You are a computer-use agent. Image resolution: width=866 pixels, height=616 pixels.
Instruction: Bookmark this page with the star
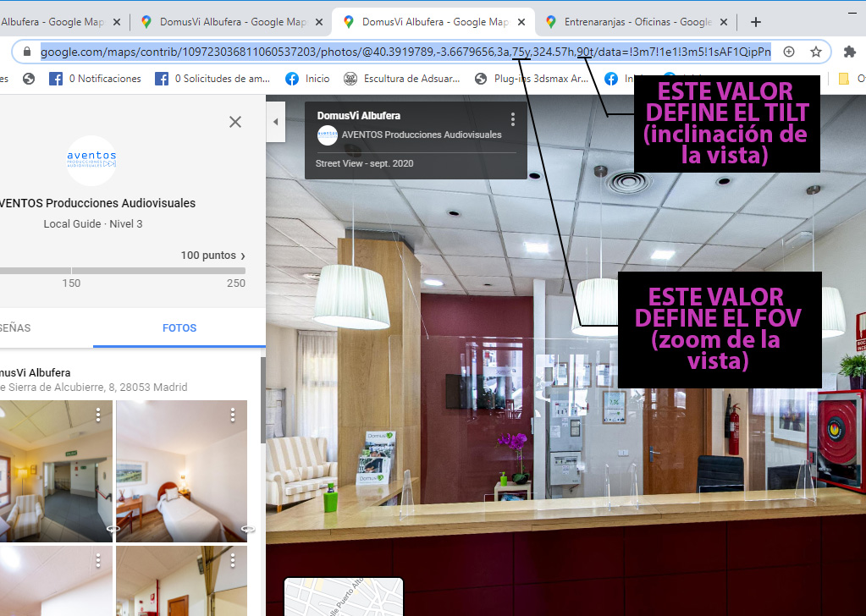point(816,52)
